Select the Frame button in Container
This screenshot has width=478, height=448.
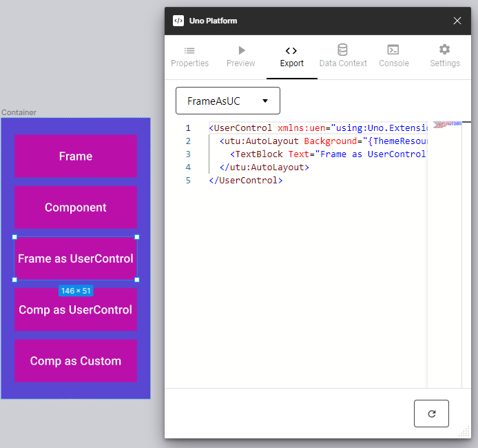click(76, 156)
